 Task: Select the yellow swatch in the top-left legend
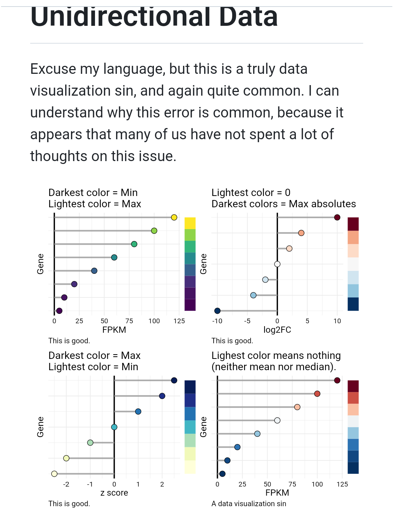[190, 223]
